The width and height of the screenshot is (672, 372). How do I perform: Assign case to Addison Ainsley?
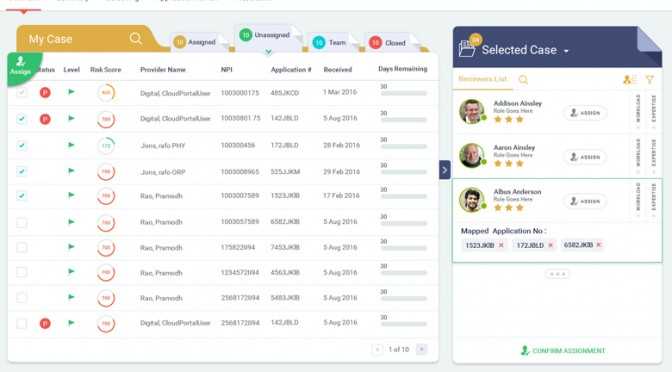[x=585, y=113]
